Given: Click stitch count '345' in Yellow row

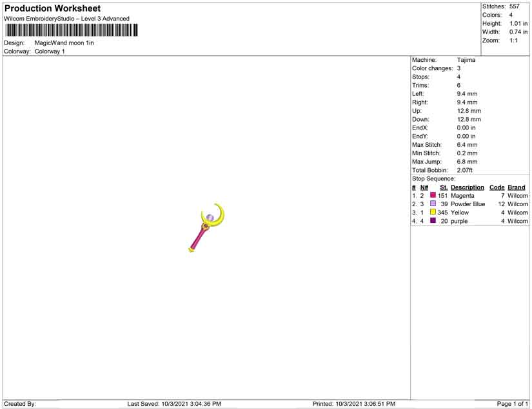Looking at the screenshot, I should click(442, 213).
